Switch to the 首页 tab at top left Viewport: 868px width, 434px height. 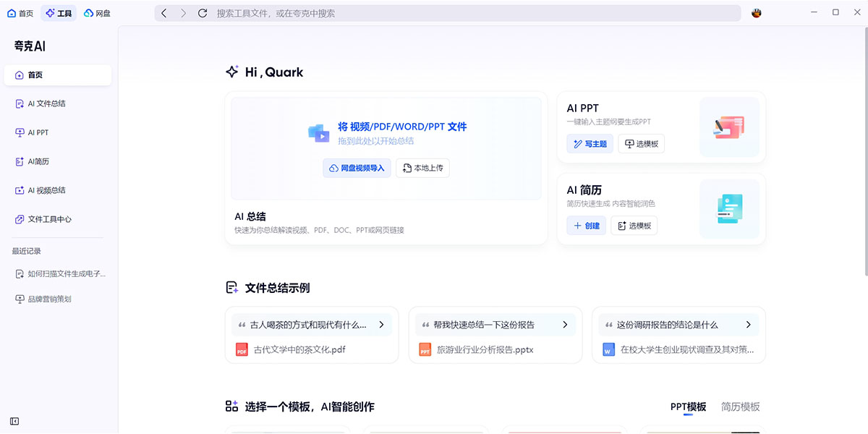pos(20,12)
